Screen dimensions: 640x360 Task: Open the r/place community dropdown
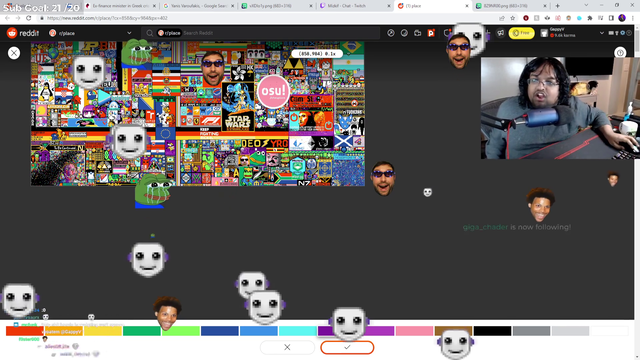[90, 33]
